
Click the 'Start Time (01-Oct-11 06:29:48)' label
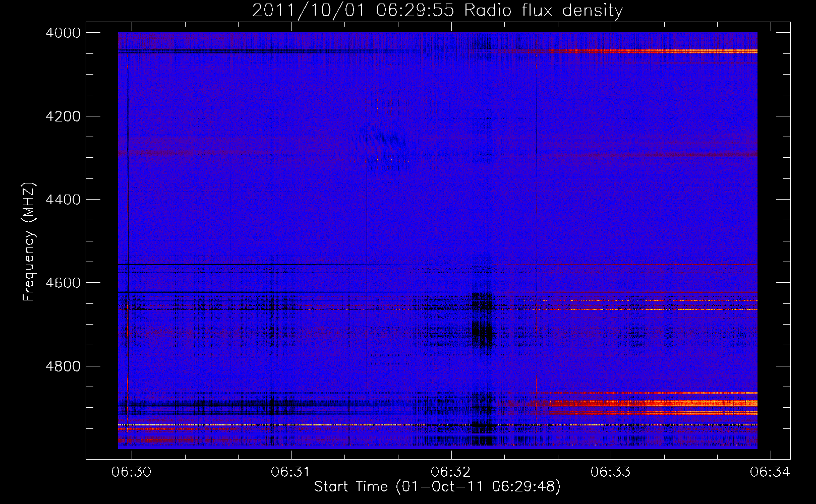tap(437, 487)
